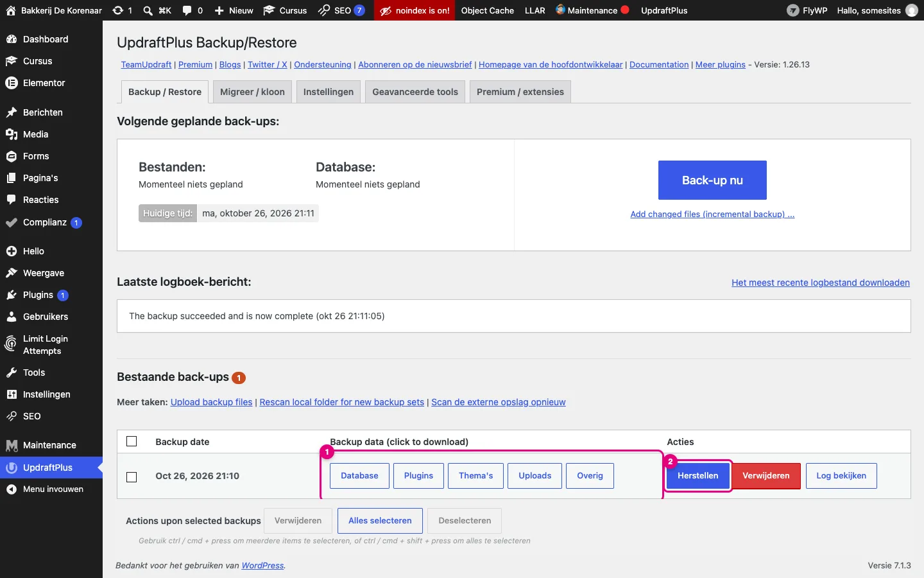The height and width of the screenshot is (578, 924).
Task: Click the comments bubble icon in admin bar
Action: [x=187, y=10]
